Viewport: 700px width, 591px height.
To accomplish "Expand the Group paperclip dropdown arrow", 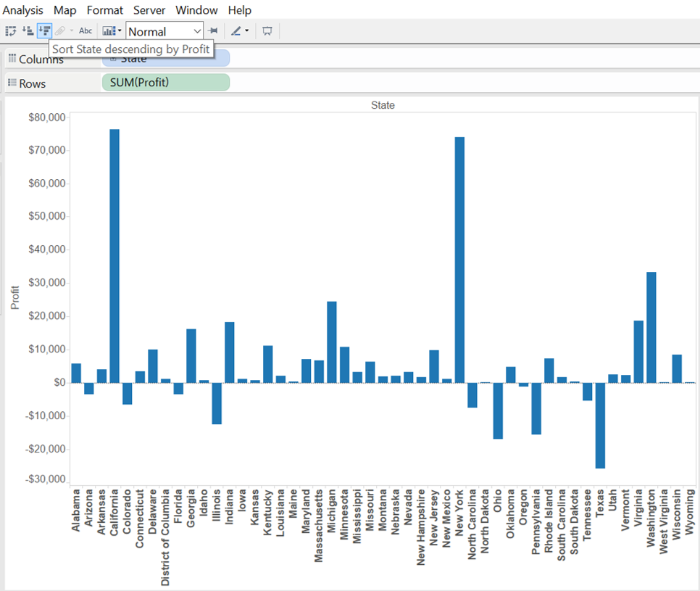I will click(x=71, y=31).
